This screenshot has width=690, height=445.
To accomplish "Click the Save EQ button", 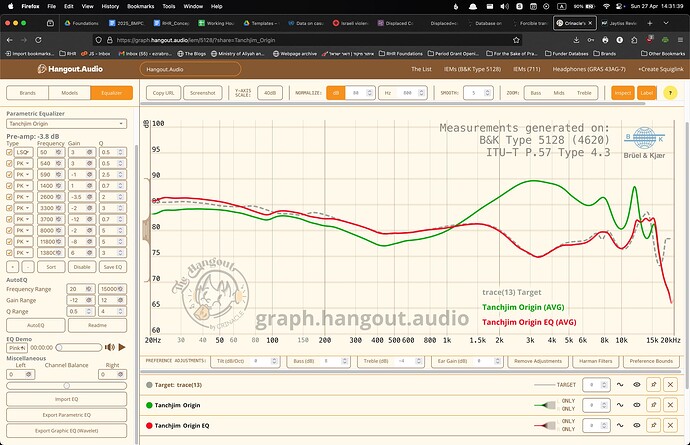I will point(112,267).
